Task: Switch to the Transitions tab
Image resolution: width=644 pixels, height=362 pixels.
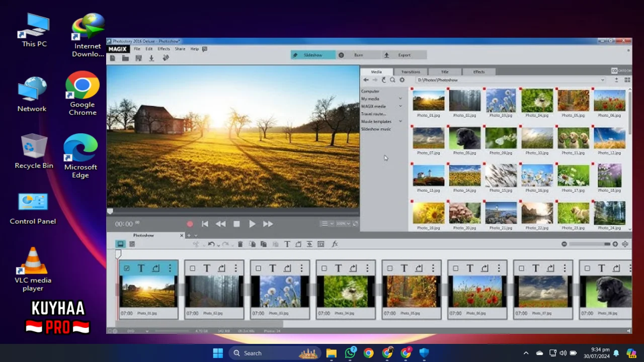Action: point(411,71)
